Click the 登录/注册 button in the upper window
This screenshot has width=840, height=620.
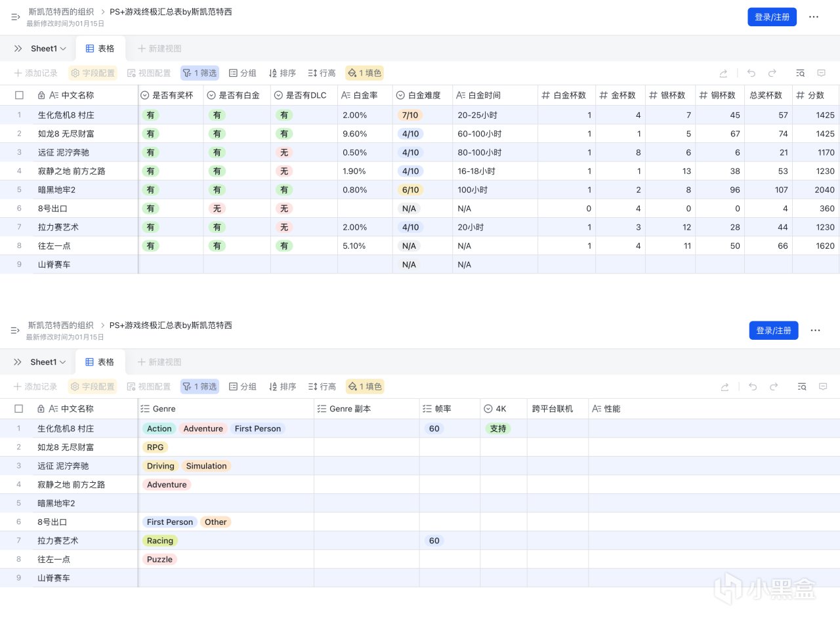coord(772,17)
